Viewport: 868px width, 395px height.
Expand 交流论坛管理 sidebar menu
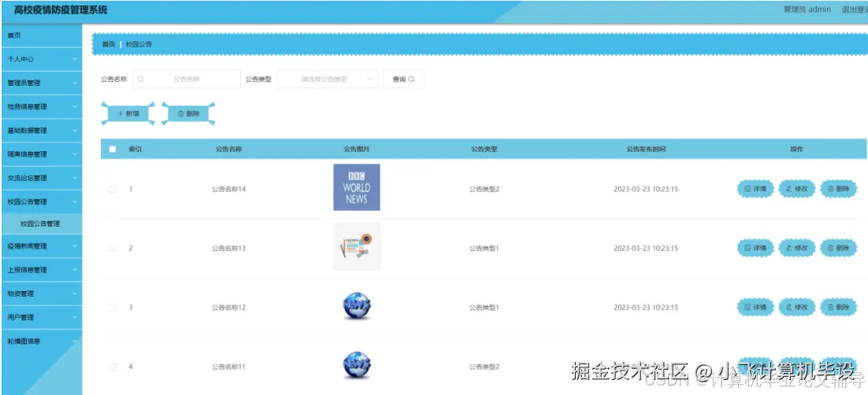point(42,178)
